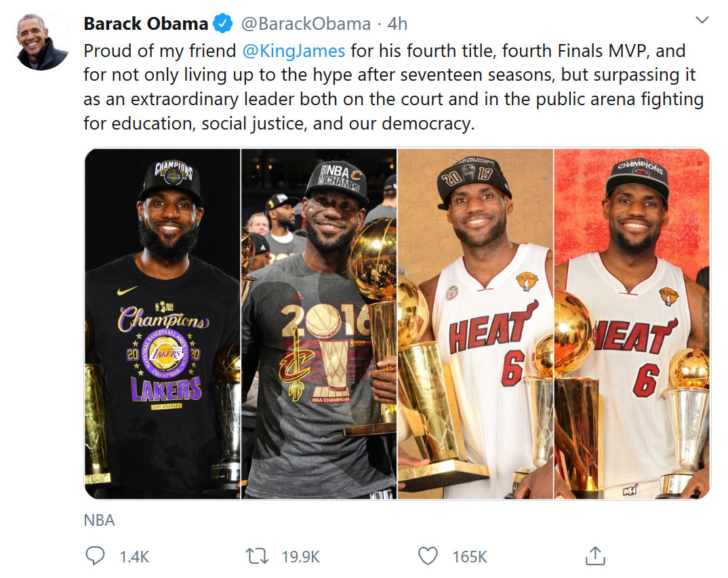Click the 4h tweet timestamp
This screenshot has height=578, width=728.
pyautogui.click(x=397, y=24)
